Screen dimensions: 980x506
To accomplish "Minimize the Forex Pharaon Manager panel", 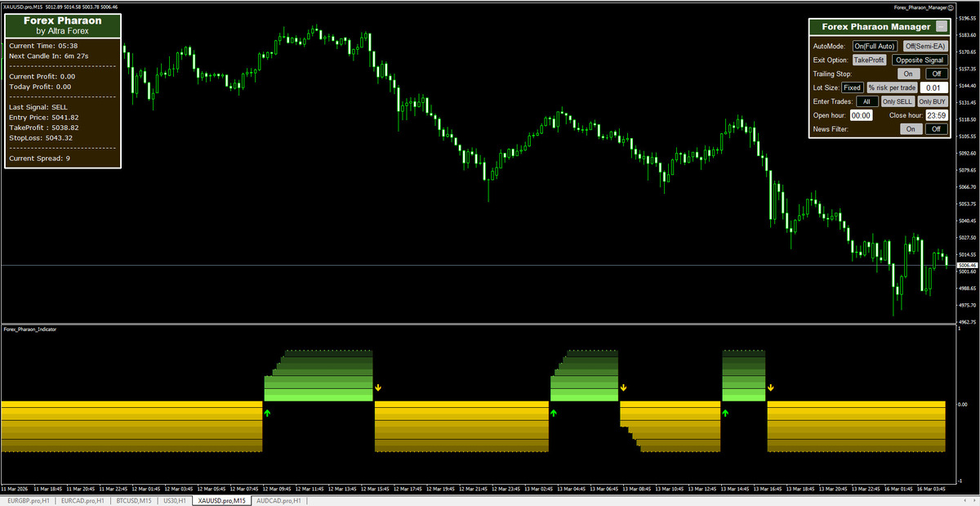I will (x=942, y=27).
